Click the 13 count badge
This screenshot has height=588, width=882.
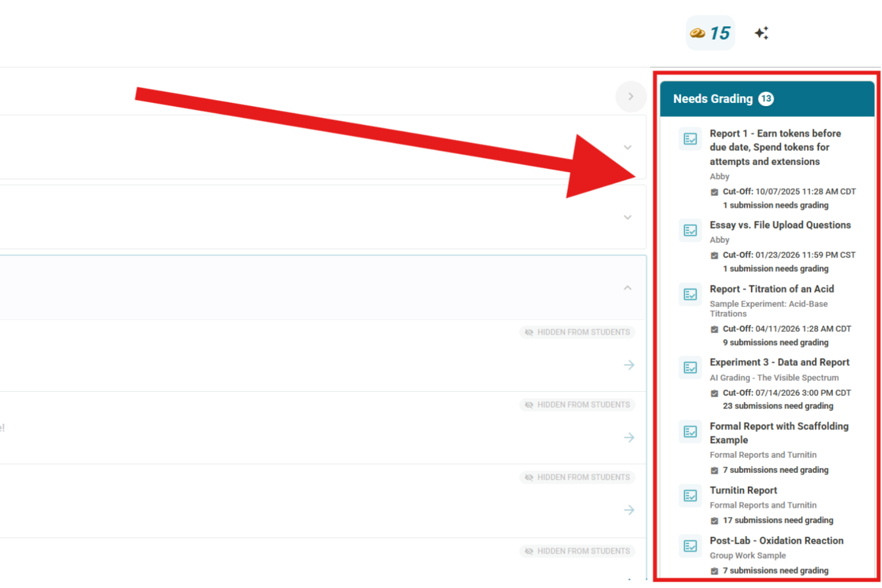(x=766, y=99)
